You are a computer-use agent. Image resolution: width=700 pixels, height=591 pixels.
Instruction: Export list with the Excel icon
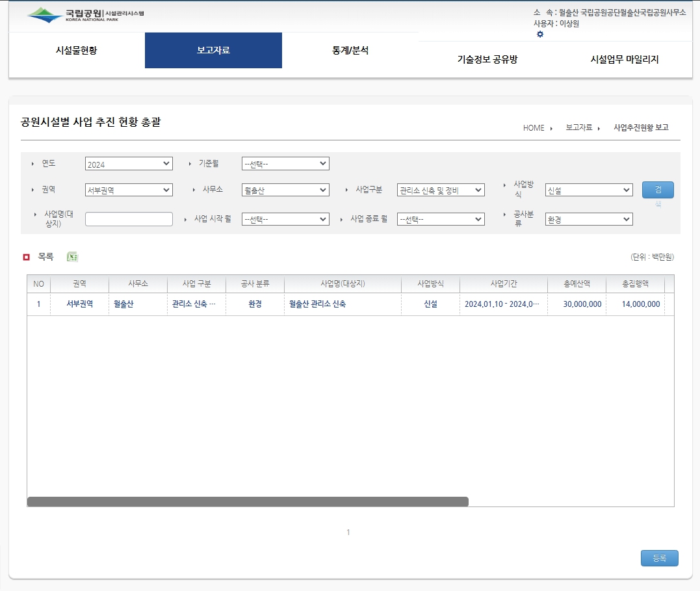tap(72, 257)
